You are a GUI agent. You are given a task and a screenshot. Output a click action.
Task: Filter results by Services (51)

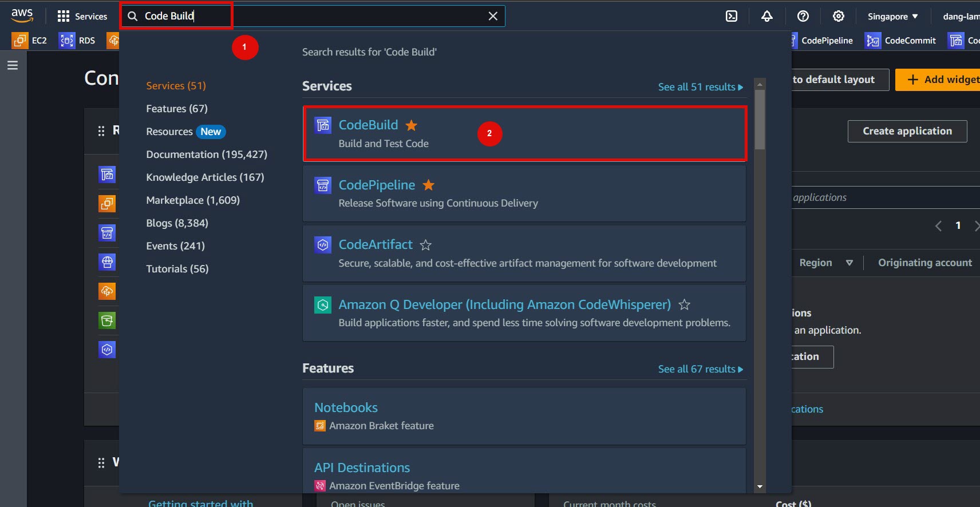176,86
